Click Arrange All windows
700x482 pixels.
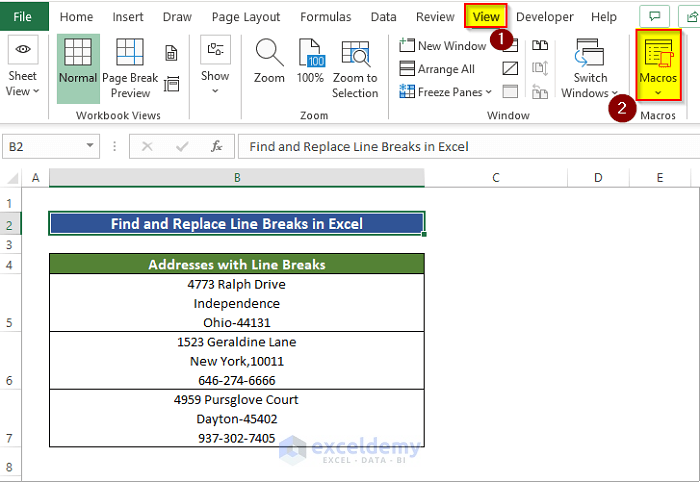(437, 69)
